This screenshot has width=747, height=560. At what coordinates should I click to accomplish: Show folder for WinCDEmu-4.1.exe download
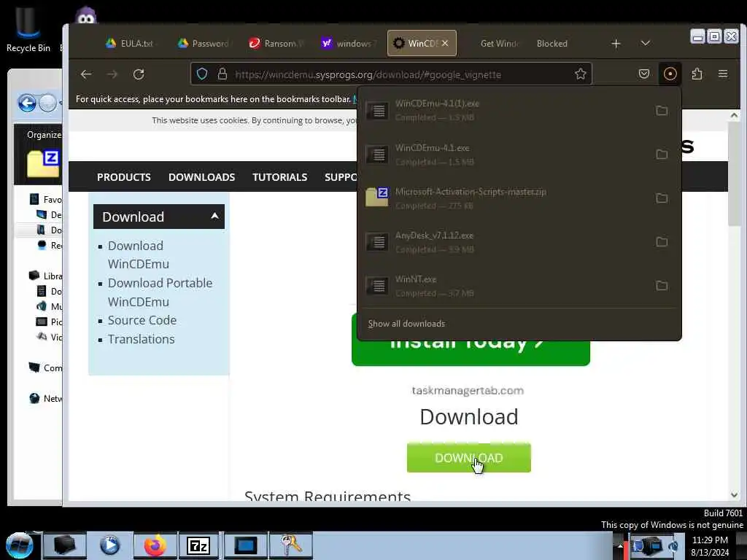click(661, 155)
